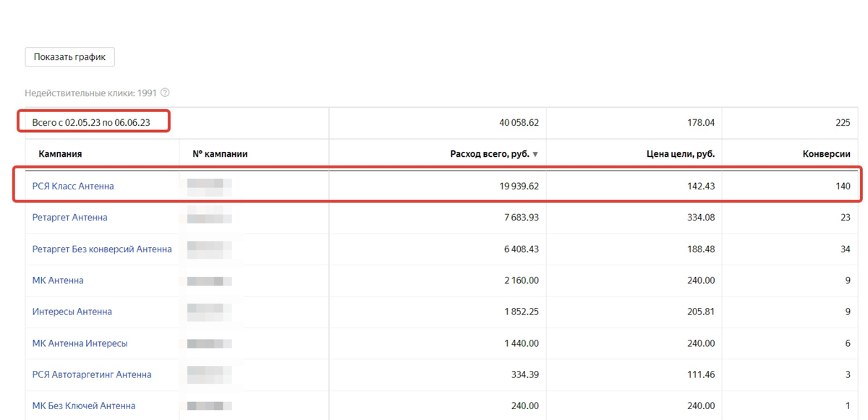The height and width of the screenshot is (420, 868).
Task: Click conversions value 34
Action: point(845,249)
